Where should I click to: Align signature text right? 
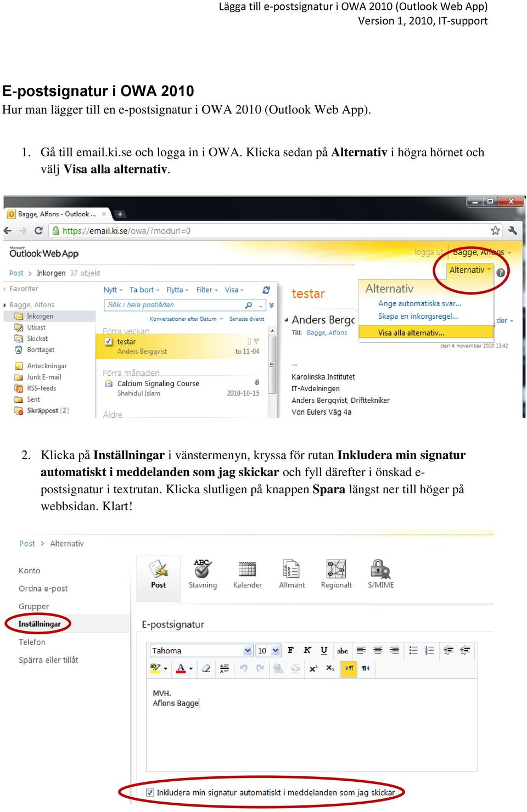coord(394,650)
